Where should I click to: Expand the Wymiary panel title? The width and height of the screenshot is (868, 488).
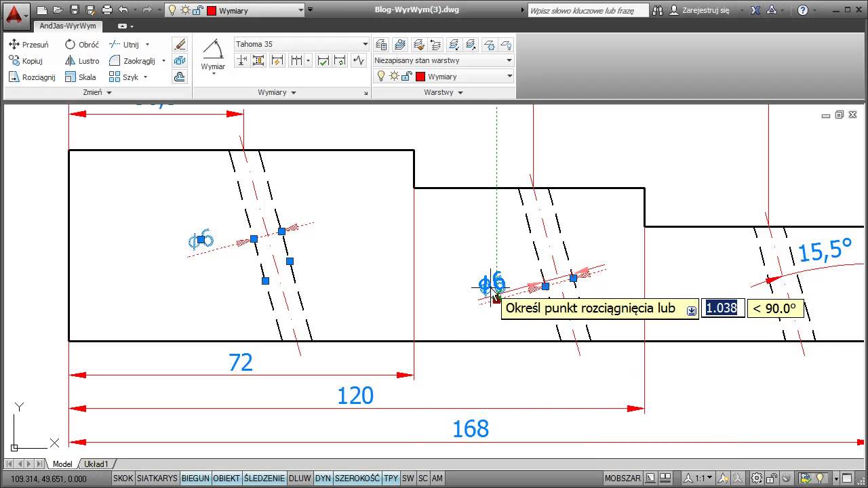[x=277, y=92]
